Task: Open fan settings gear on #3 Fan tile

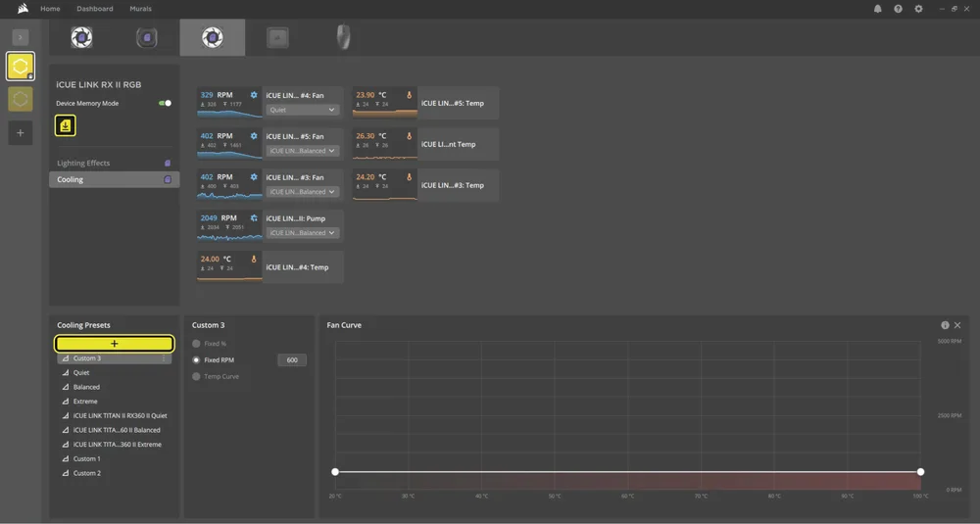Action: (x=254, y=176)
